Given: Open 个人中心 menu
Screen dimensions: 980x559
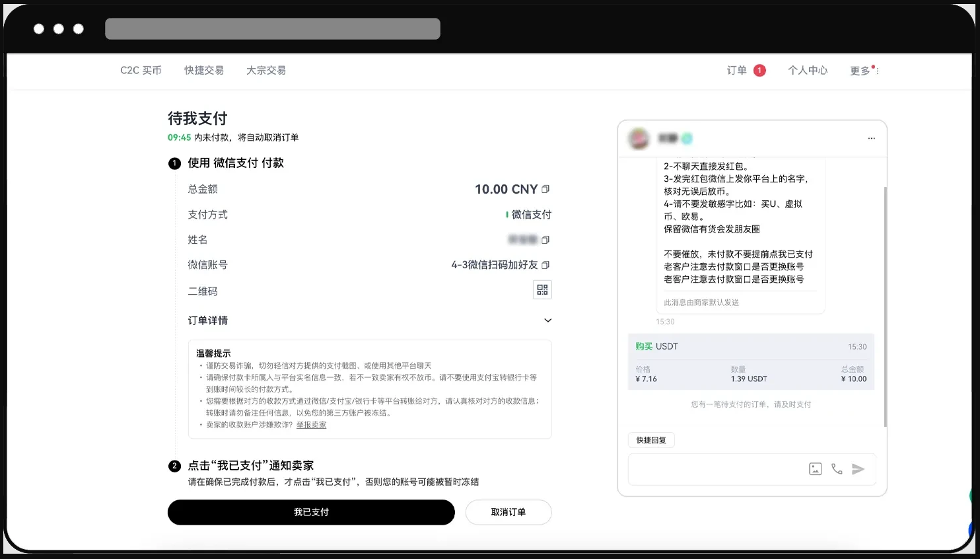Looking at the screenshot, I should pos(807,71).
